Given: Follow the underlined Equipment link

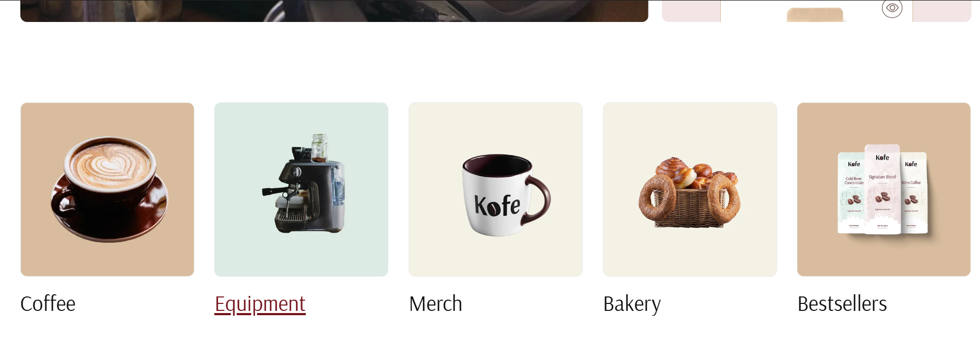Looking at the screenshot, I should [x=260, y=304].
